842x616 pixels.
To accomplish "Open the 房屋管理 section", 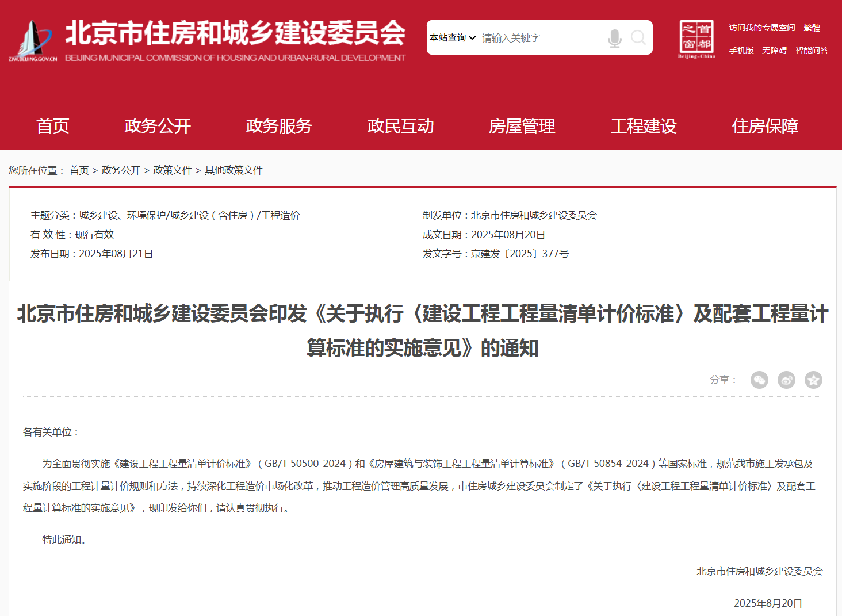I will coord(521,125).
